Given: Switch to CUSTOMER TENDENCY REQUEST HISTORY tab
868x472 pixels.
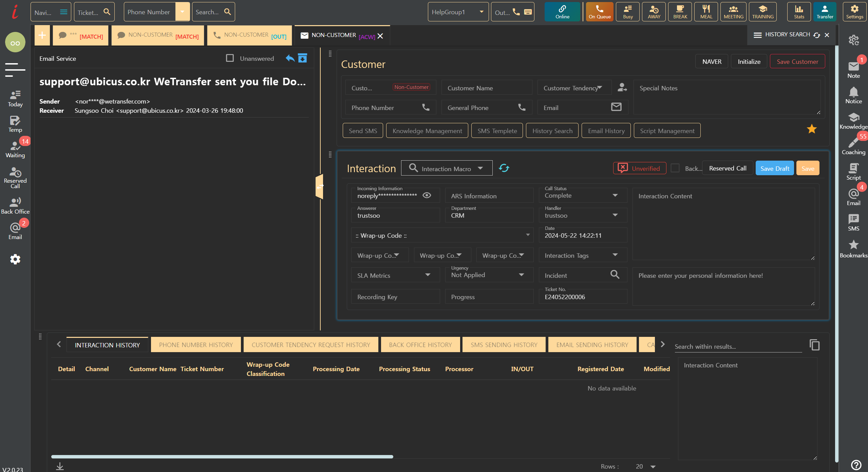Looking at the screenshot, I should 311,345.
